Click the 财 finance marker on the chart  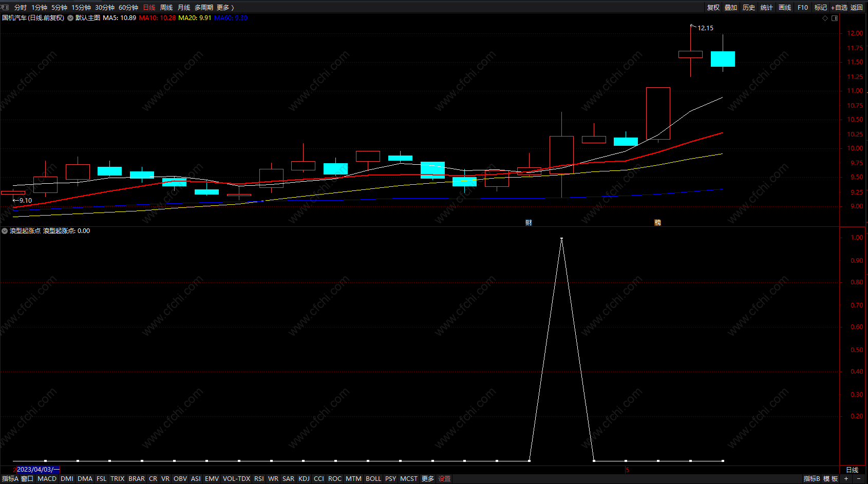click(529, 222)
